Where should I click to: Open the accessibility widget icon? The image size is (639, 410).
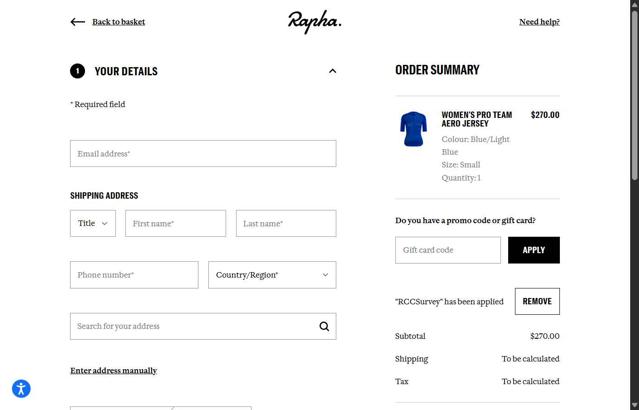[21, 389]
